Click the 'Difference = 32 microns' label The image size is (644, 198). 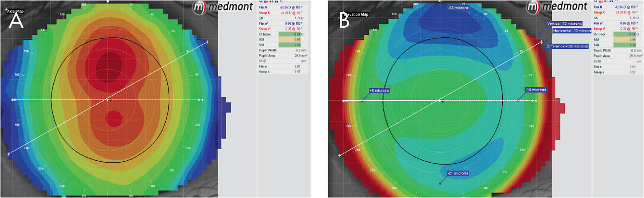(x=567, y=46)
